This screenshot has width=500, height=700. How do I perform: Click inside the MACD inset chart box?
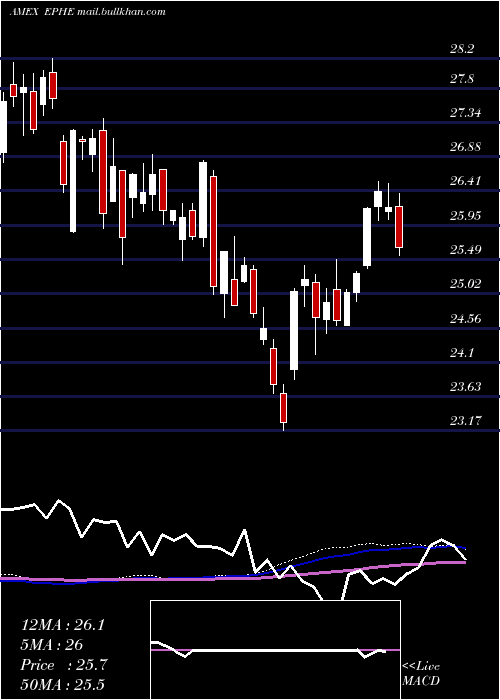(x=275, y=650)
